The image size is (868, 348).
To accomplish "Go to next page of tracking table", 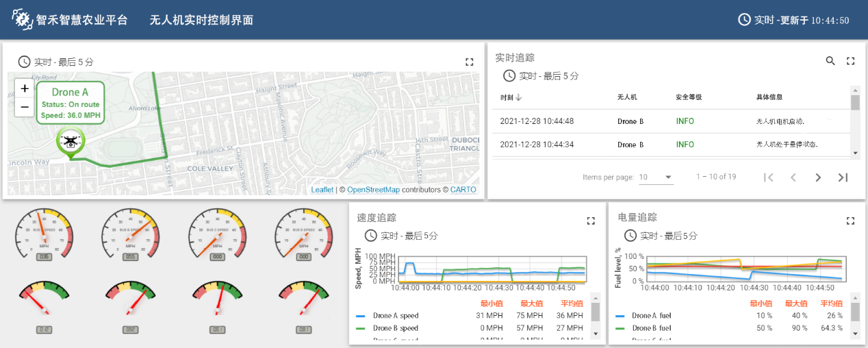I will pos(818,177).
